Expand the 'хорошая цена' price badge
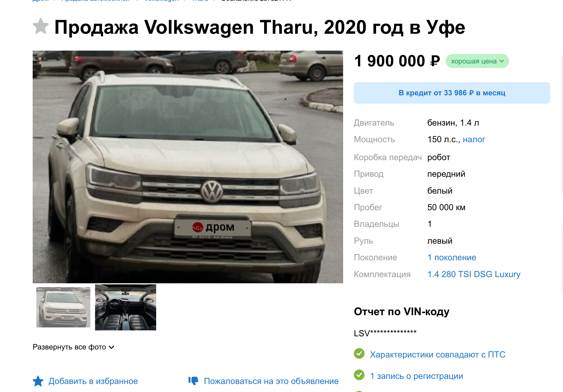The image size is (563, 392). point(477,61)
